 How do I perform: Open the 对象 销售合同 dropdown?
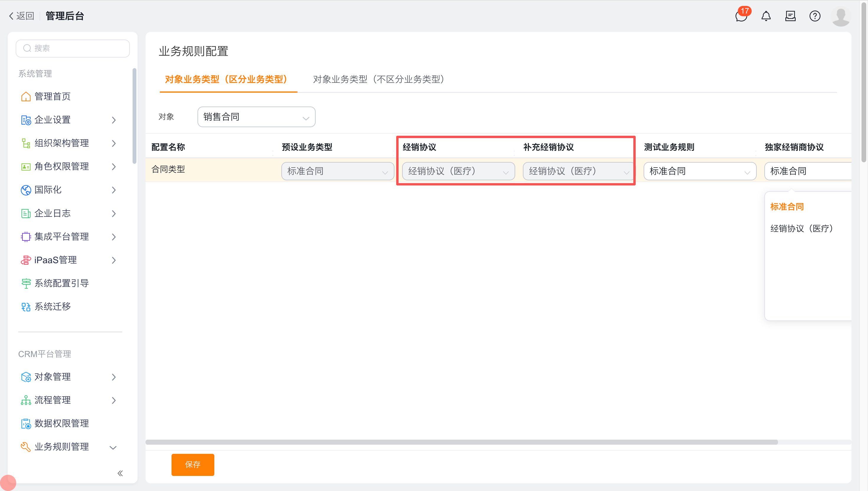256,117
